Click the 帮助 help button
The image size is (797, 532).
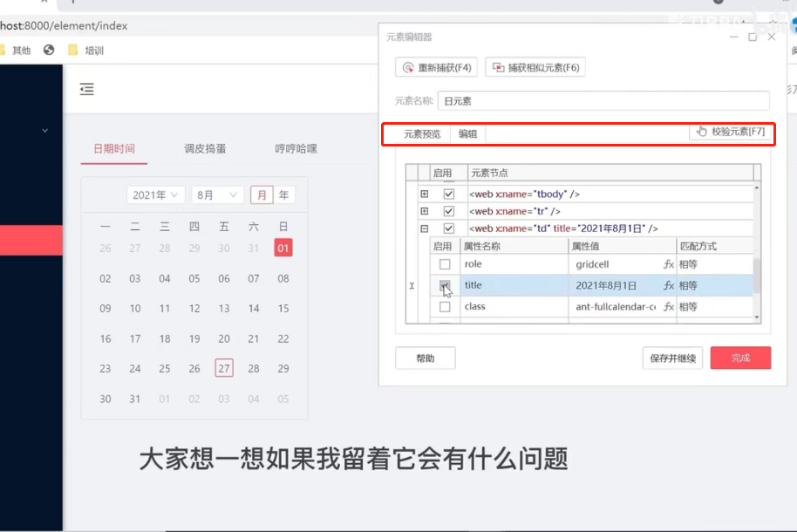(425, 358)
